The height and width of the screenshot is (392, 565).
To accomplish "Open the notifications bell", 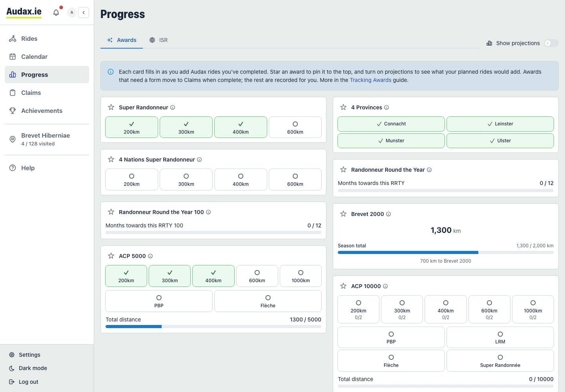I will pos(56,13).
